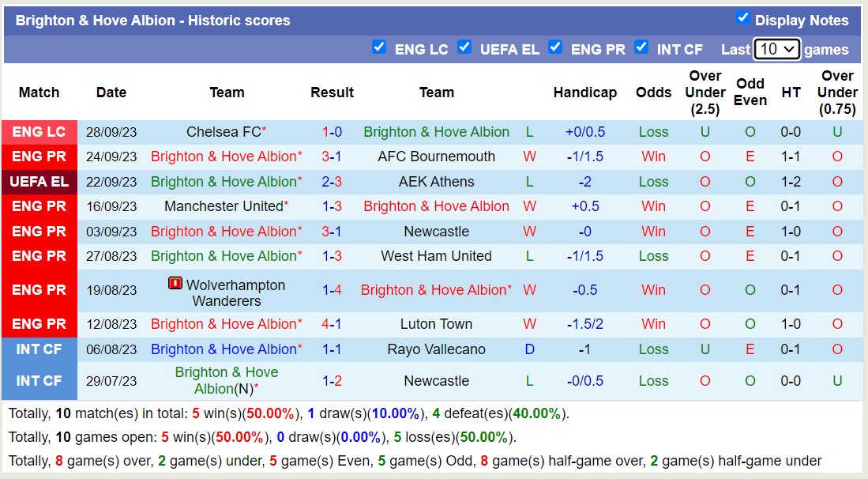Uncheck the UEFA EL filter
868x479 pixels.
click(x=464, y=47)
